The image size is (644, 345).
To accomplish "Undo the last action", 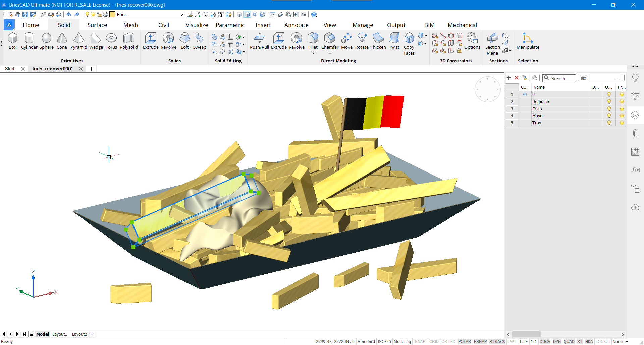I will (x=69, y=14).
